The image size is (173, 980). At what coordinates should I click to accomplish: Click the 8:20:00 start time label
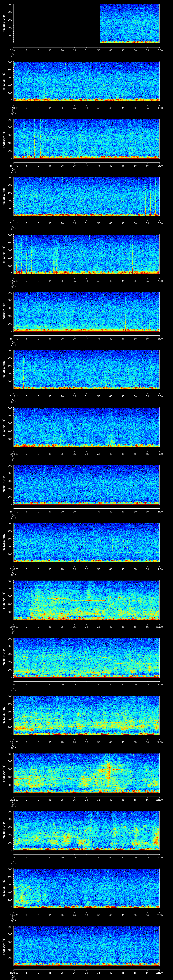(14, 684)
